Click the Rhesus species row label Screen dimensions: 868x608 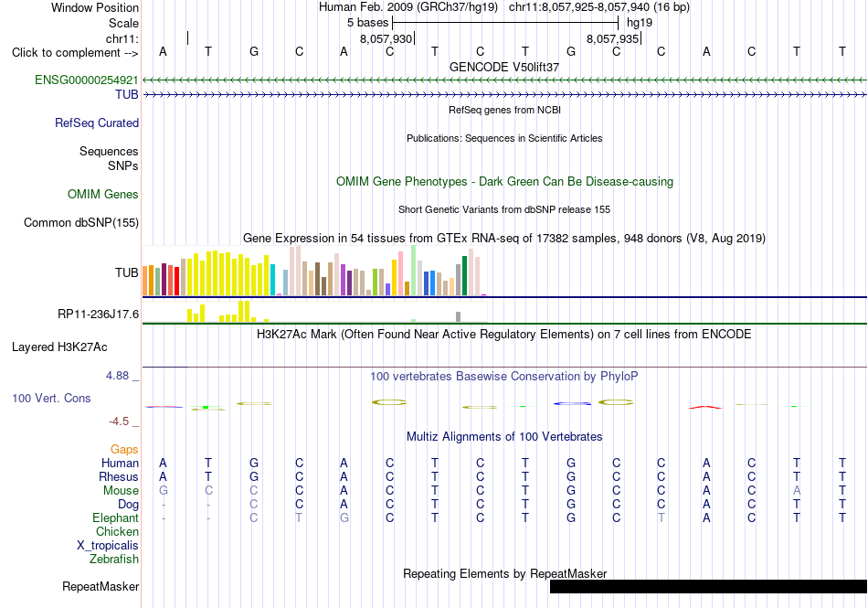click(119, 476)
